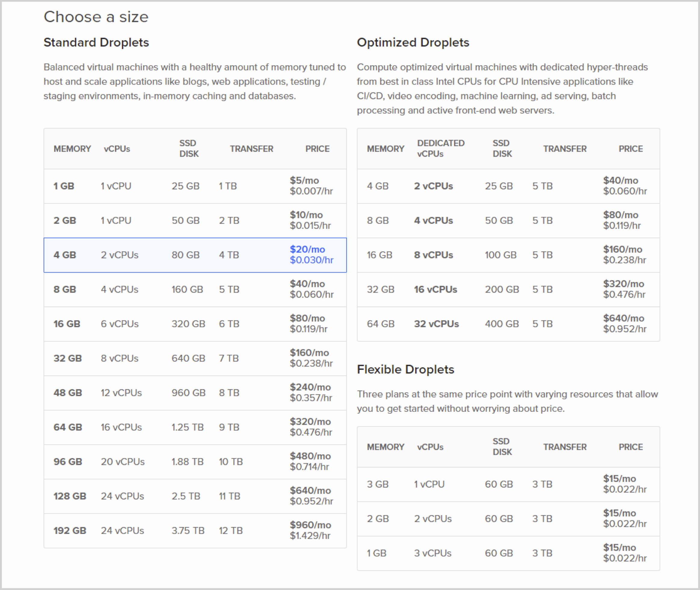Select Flexible Droplet with 2 vCPUs
Image resolution: width=700 pixels, height=590 pixels.
508,519
